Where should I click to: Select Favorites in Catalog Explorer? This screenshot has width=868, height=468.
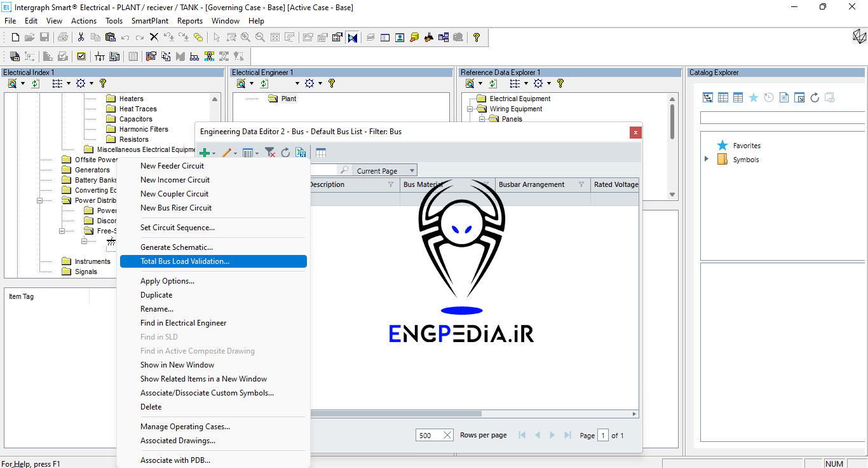click(x=747, y=146)
